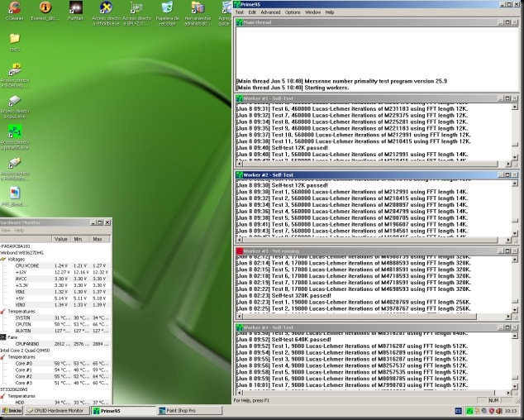Select the +12V voltage row
This screenshot has height=420, width=524.
55,273
